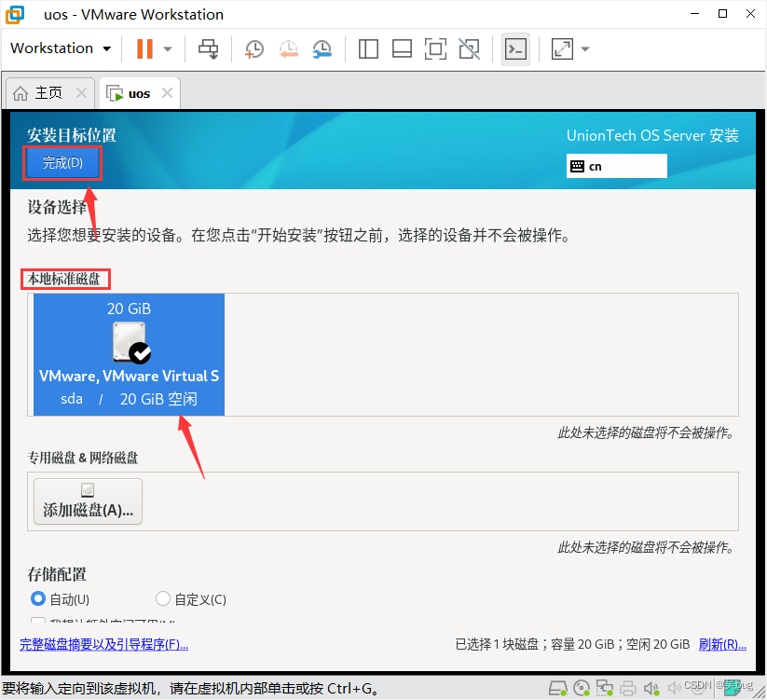This screenshot has height=700, width=767.
Task: Toggle the thumbnail bar view icon
Action: [x=402, y=48]
